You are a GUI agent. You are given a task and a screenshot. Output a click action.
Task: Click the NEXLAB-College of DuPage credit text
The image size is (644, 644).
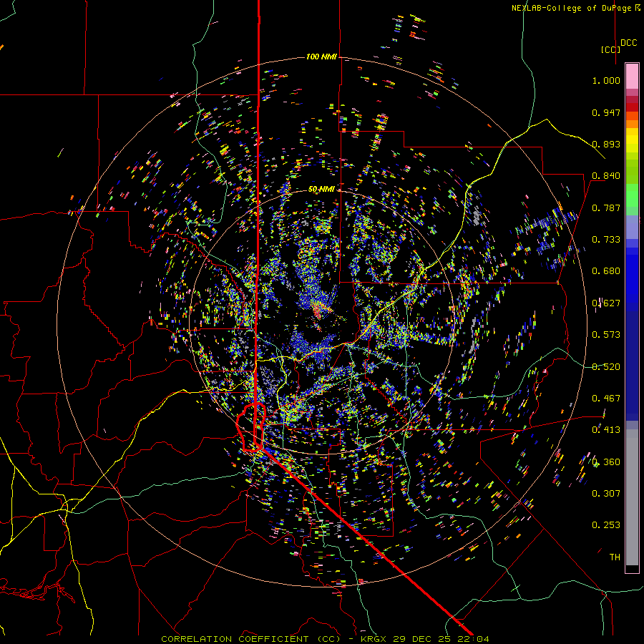[x=575, y=8]
